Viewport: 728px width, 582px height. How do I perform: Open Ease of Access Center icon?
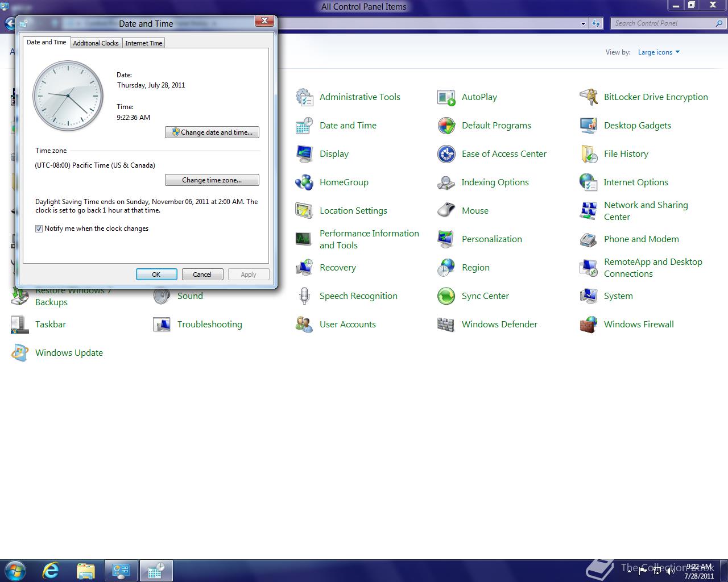[446, 154]
